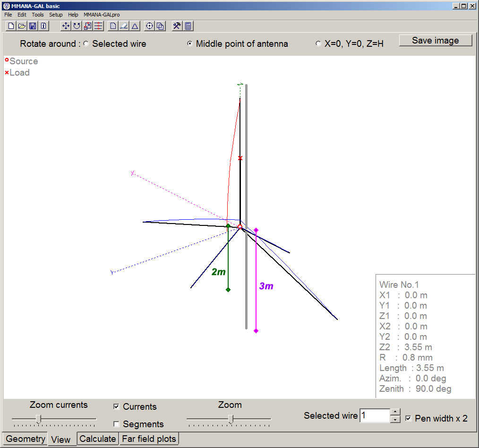The width and height of the screenshot is (479, 448).
Task: Click the overlapping pages toolbar icon
Action: pyautogui.click(x=161, y=26)
